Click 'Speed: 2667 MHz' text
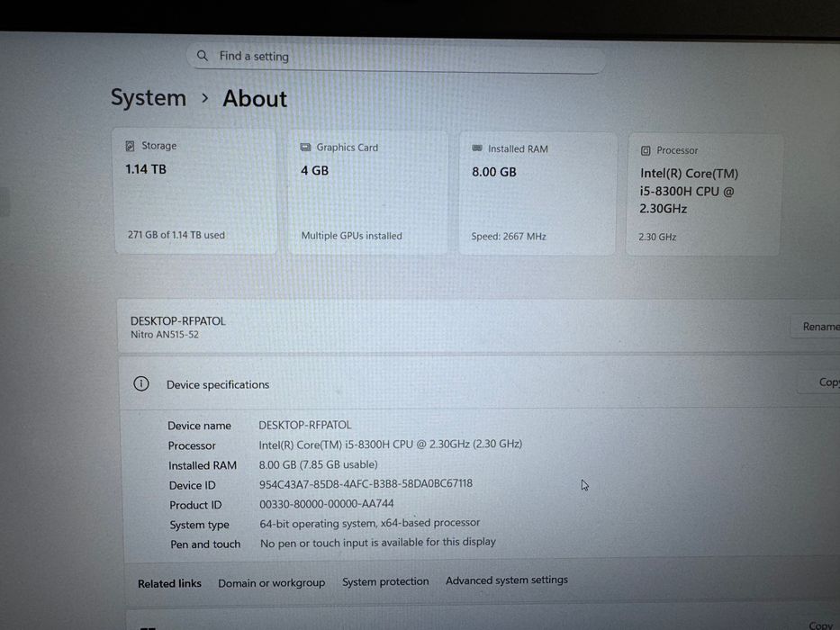 click(x=509, y=236)
